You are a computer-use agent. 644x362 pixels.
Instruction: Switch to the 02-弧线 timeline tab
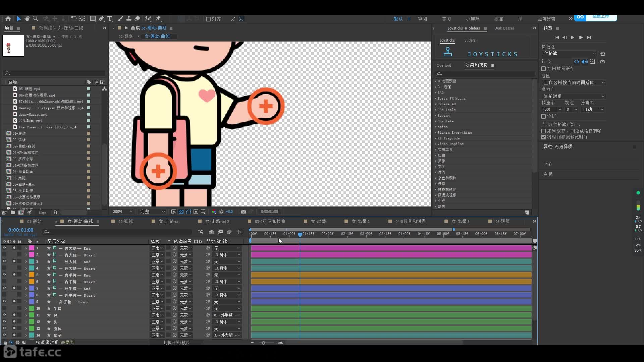coord(125,221)
